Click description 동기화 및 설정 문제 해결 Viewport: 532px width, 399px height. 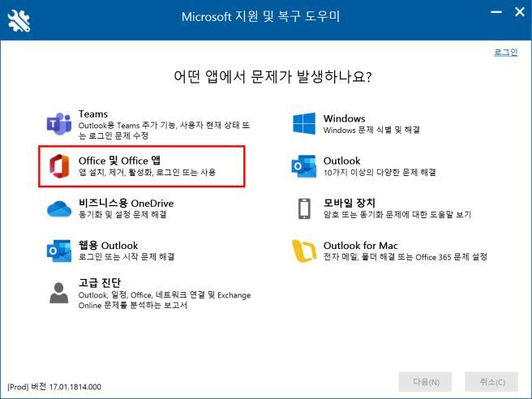pyautogui.click(x=122, y=214)
